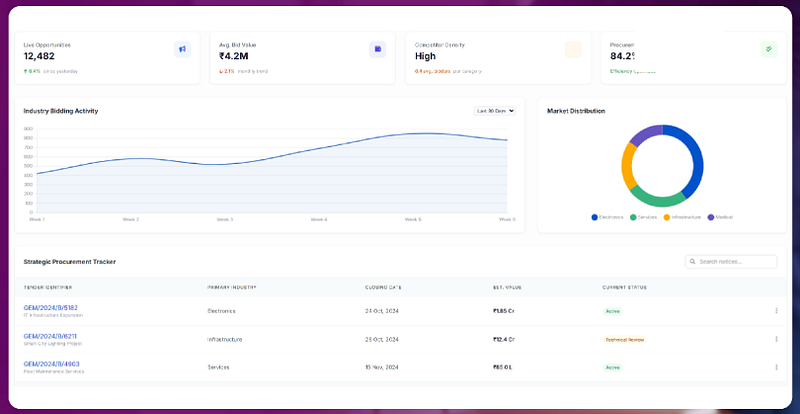Screen dimensions: 800x414
Task: Click the search magnifier icon in tracker
Action: [692, 261]
